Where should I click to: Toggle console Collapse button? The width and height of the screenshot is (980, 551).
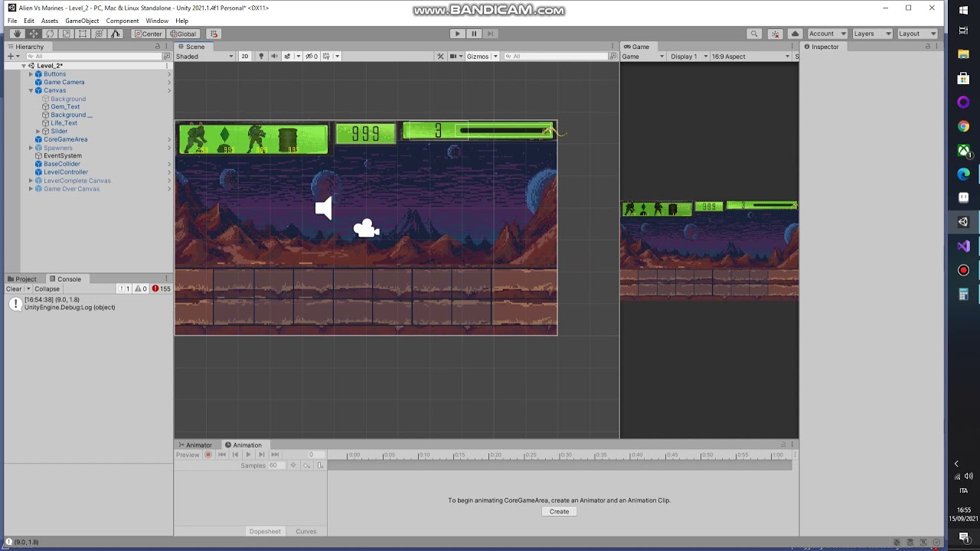[x=47, y=289]
